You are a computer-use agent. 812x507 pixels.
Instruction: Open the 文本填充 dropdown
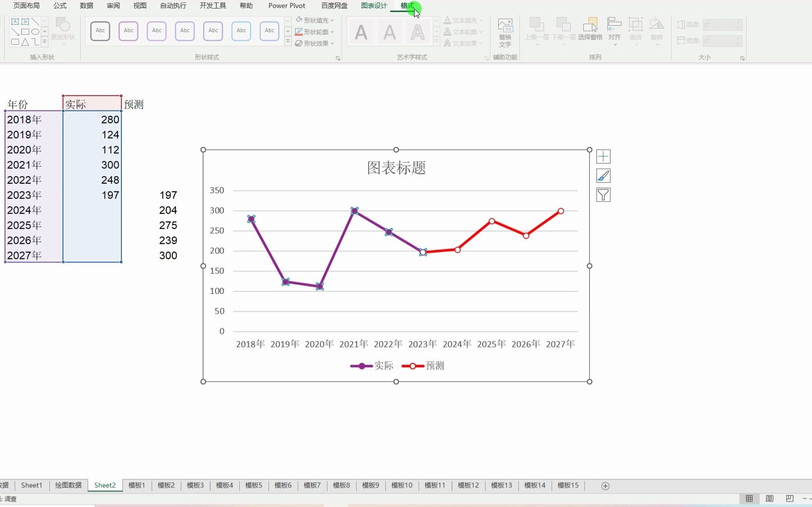(x=462, y=20)
